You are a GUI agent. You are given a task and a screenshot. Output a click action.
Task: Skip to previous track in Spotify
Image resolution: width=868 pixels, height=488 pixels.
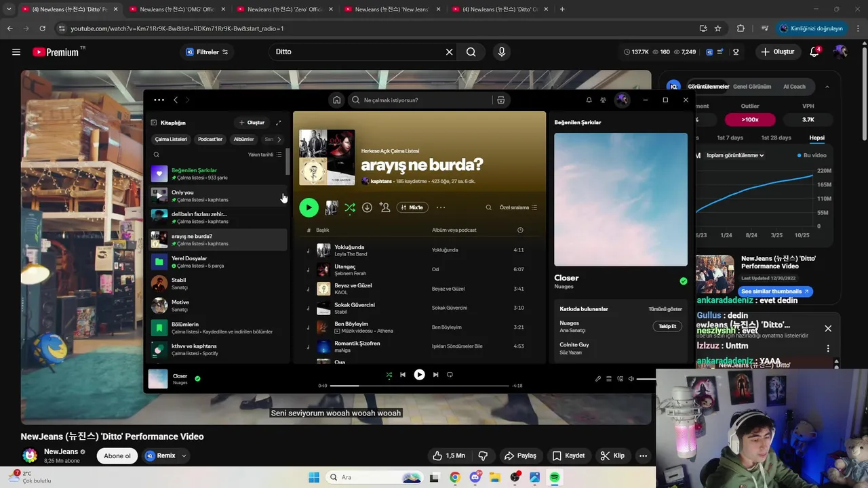click(x=403, y=374)
